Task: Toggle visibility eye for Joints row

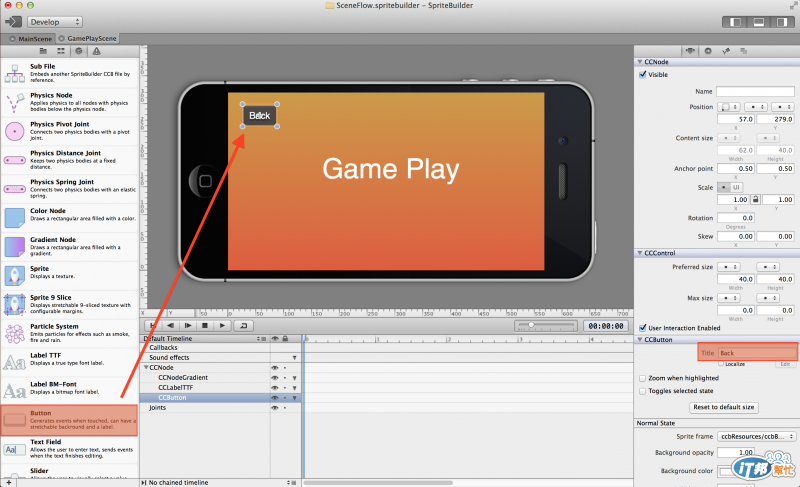Action: pos(274,408)
